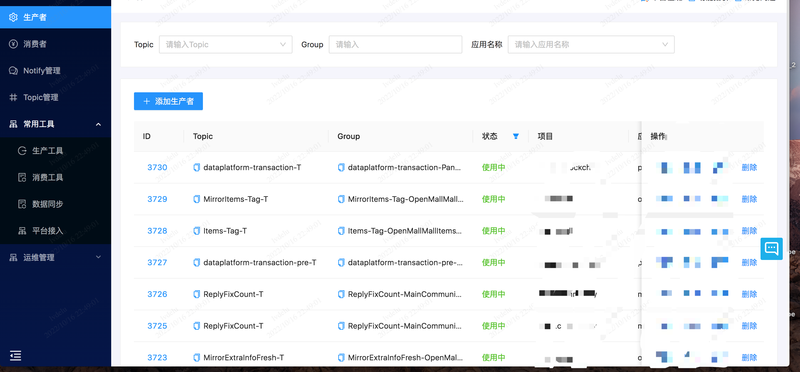Open Topic管理 in the sidebar
Screen dimensions: 800x372
55,97
